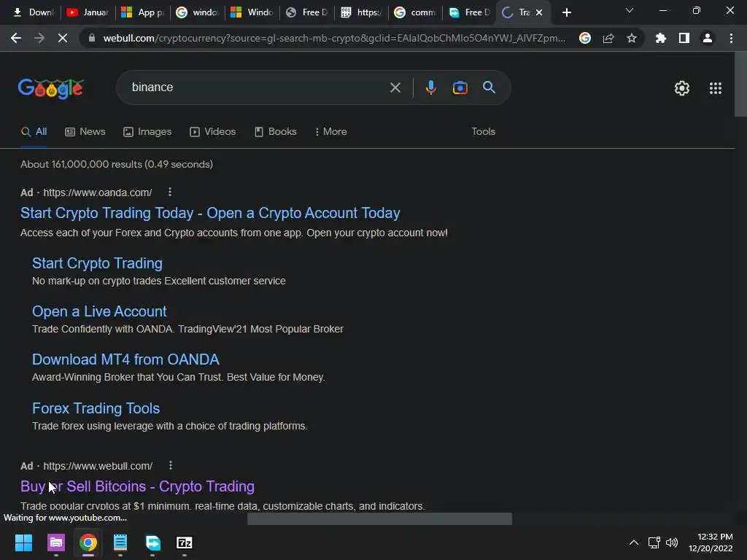The image size is (747, 560).
Task: Open 'Forex Trading Tools' sitelink
Action: (96, 408)
